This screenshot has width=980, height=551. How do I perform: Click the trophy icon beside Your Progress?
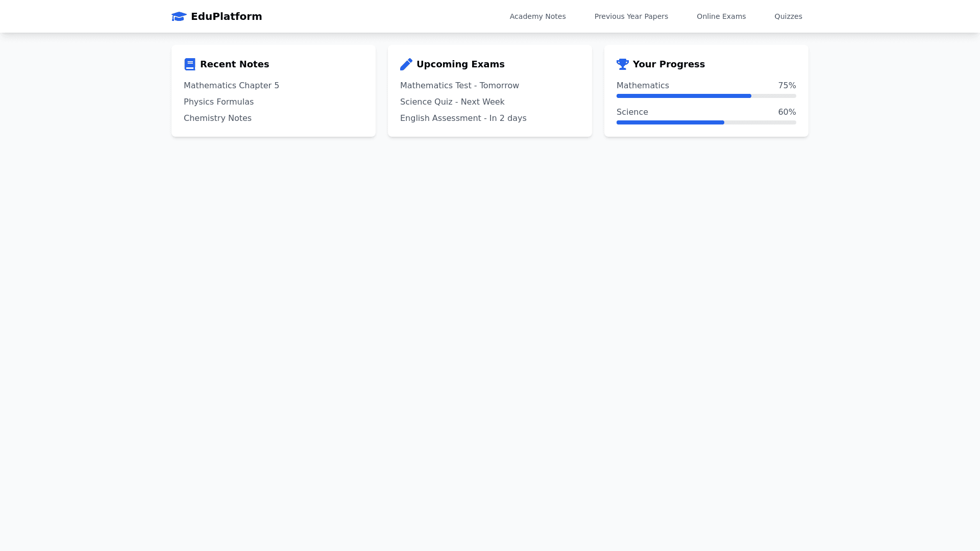[x=622, y=64]
